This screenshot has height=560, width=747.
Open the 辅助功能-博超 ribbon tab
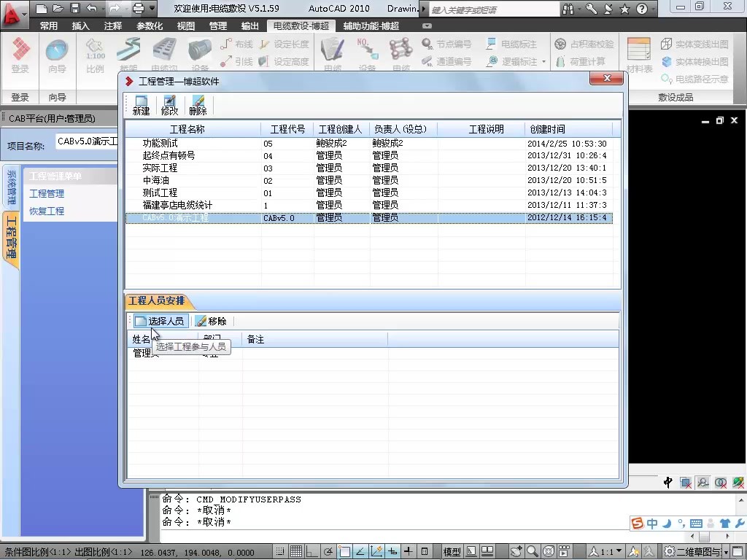click(371, 26)
